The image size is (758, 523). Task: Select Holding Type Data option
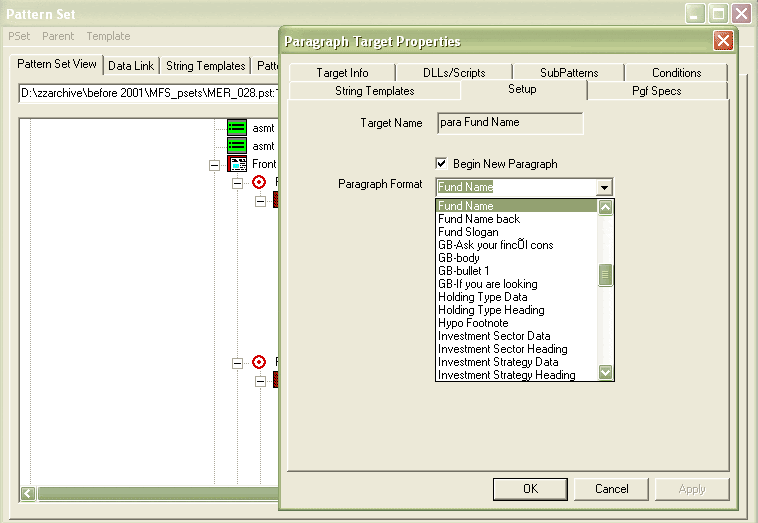(517, 297)
